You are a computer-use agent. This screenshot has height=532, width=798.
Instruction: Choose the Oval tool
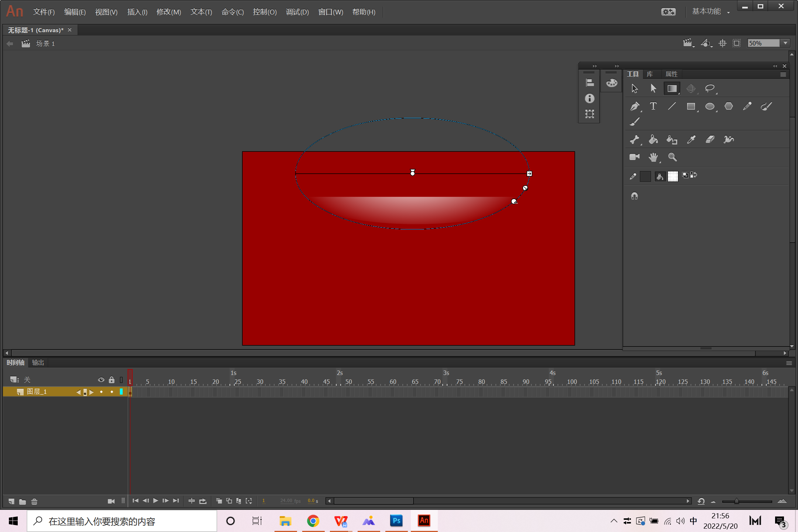coord(709,106)
